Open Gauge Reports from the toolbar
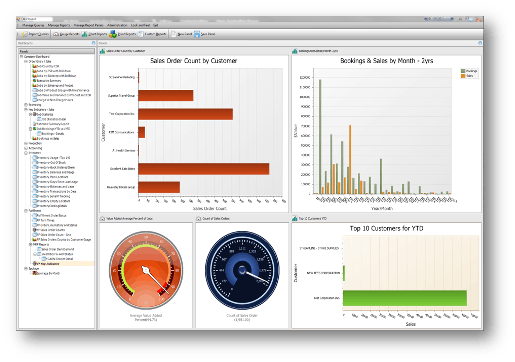The image size is (515, 362). (x=66, y=34)
